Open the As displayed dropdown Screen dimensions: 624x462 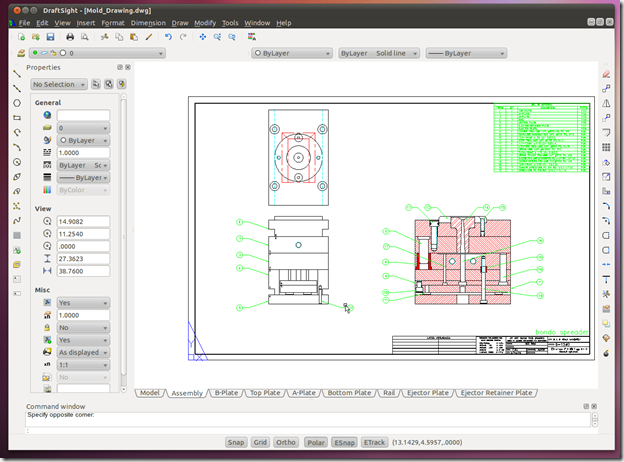(83, 353)
